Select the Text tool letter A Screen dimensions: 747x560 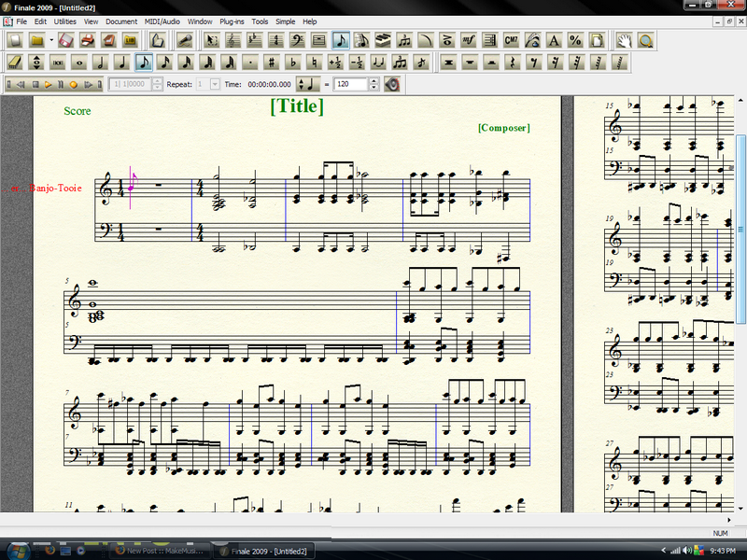[x=554, y=40]
